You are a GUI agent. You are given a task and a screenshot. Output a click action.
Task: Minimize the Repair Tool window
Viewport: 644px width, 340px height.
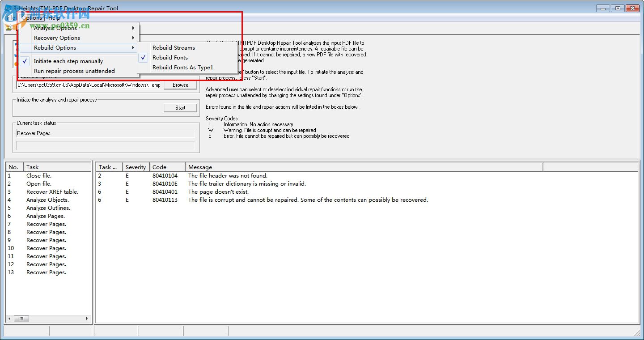click(x=603, y=8)
